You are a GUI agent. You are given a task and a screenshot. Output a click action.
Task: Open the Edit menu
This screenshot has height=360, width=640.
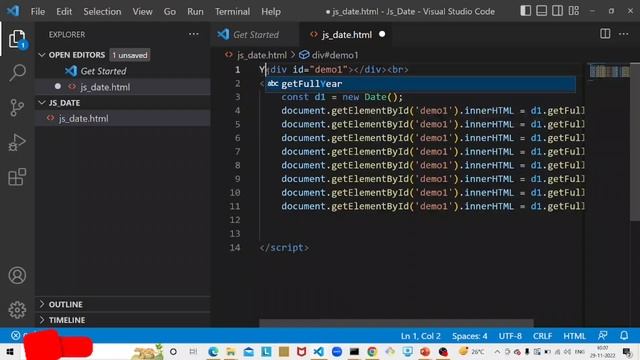click(x=64, y=11)
